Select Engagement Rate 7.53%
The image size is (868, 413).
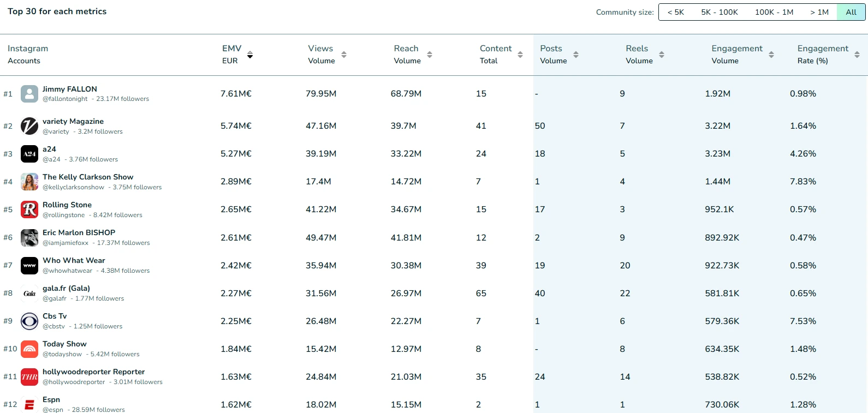803,321
